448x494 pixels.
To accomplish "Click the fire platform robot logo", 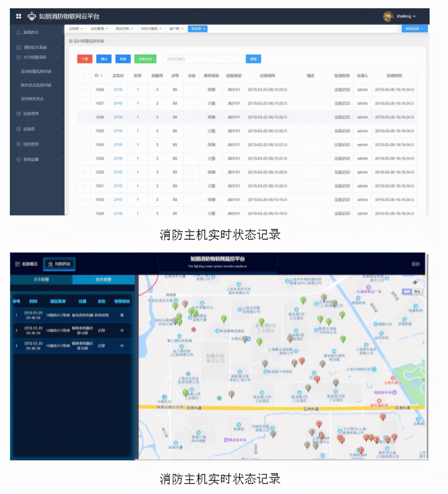I will 32,16.
